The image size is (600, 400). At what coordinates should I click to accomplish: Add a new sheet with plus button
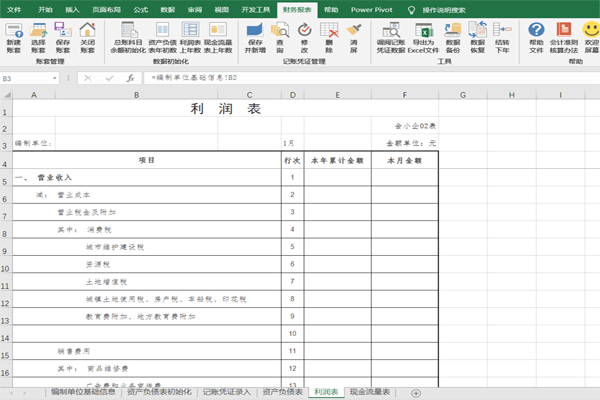(416, 393)
